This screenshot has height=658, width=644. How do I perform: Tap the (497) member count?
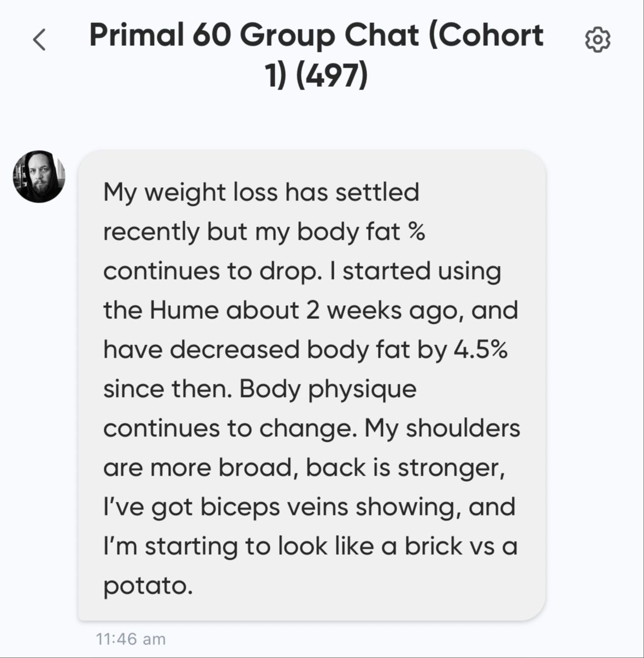[x=332, y=75]
